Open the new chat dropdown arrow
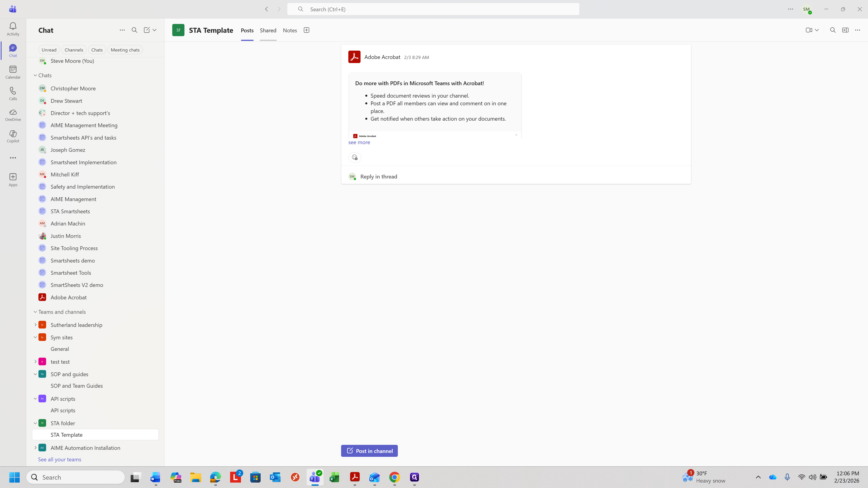Screen dimensions: 868x488 155,30
